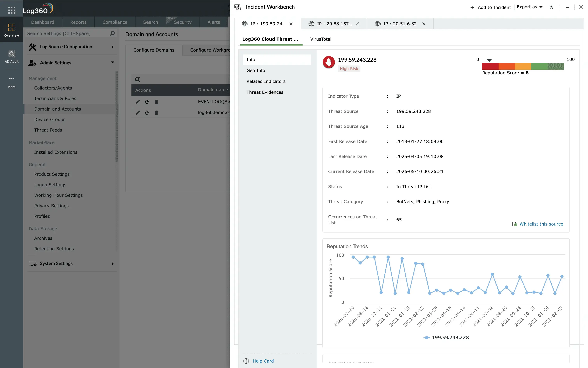
Task: Click the whitelist document icon
Action: [514, 224]
